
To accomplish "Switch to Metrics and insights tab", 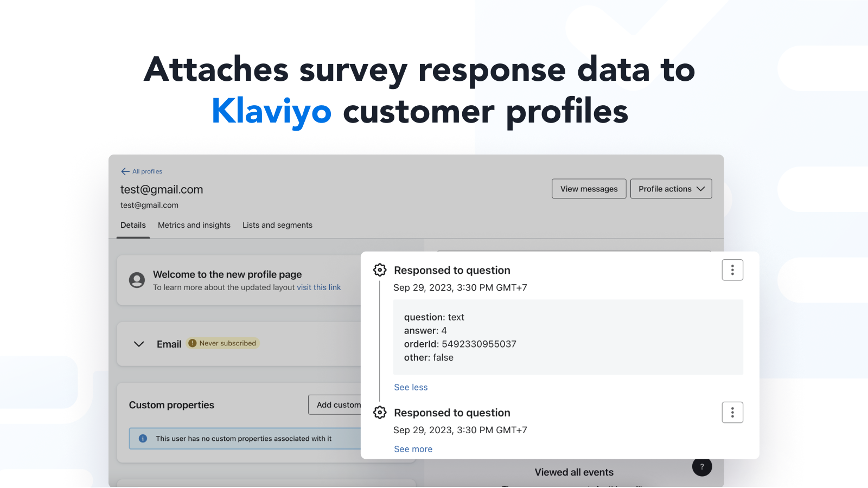I will 194,225.
